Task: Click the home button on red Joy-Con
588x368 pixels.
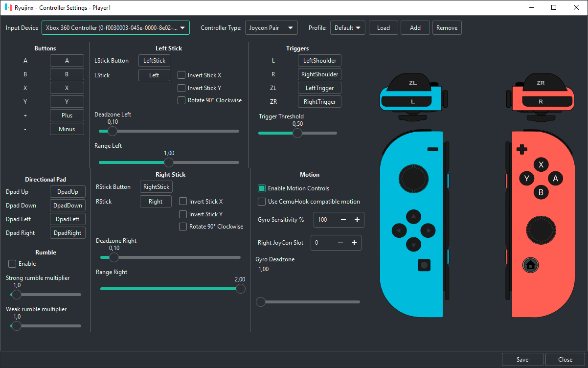Action: 530,265
